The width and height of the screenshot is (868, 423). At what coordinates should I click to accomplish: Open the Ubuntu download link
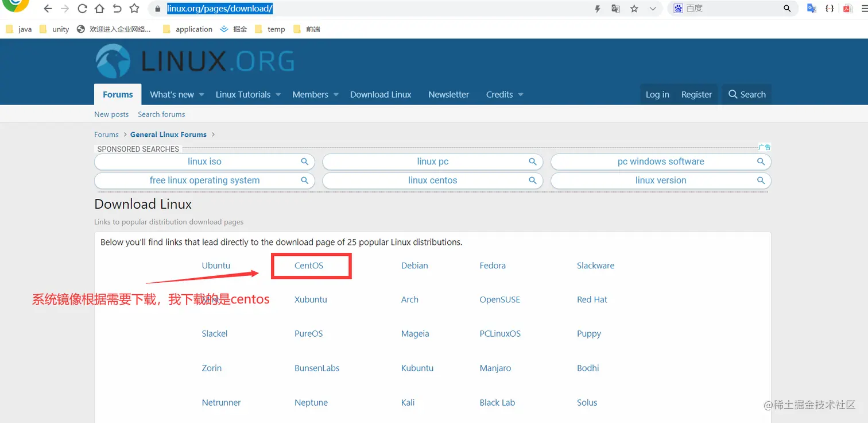[216, 266]
